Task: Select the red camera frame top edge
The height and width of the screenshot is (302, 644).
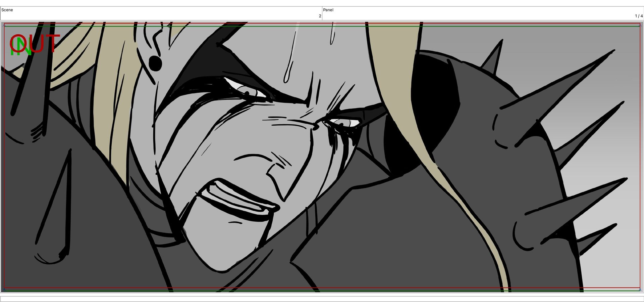Action: [322, 23]
